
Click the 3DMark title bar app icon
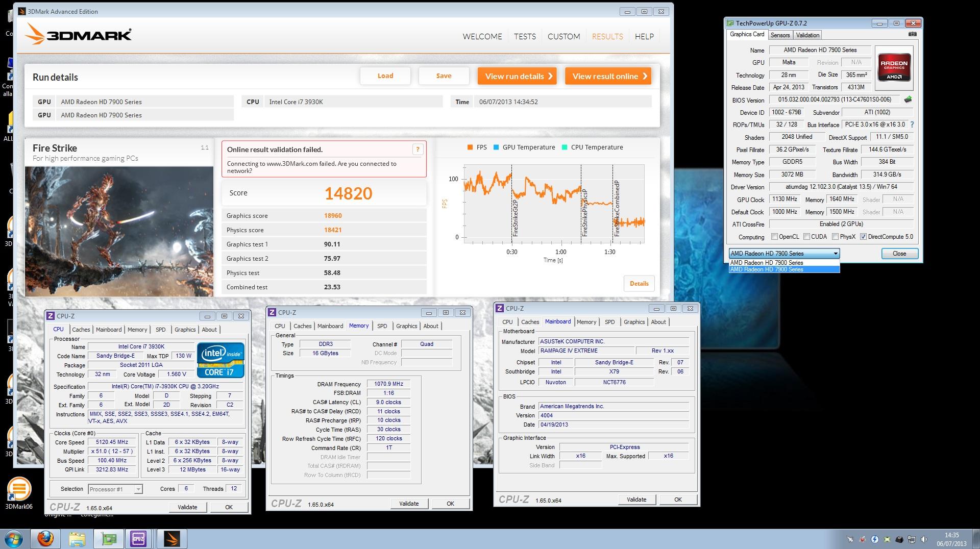(22, 11)
